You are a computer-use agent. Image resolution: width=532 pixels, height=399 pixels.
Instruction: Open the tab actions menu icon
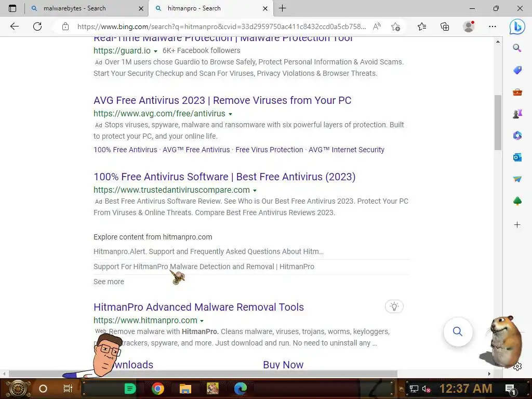point(12,8)
